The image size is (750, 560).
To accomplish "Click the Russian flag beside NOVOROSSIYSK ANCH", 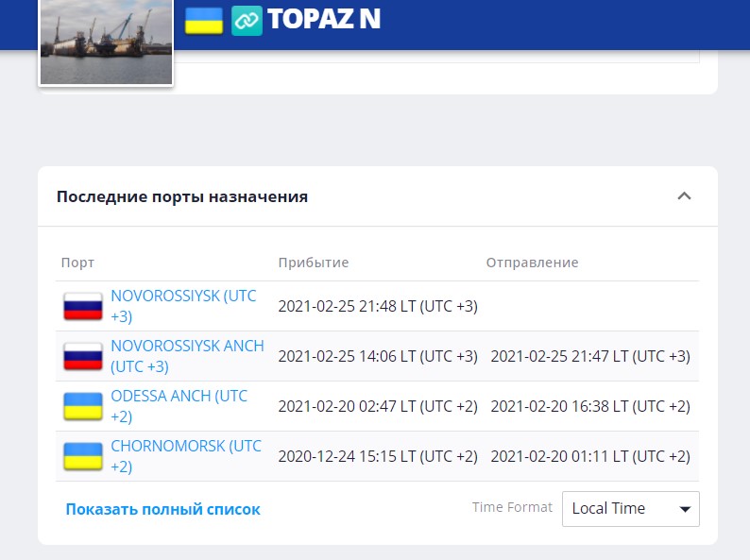I will [83, 356].
